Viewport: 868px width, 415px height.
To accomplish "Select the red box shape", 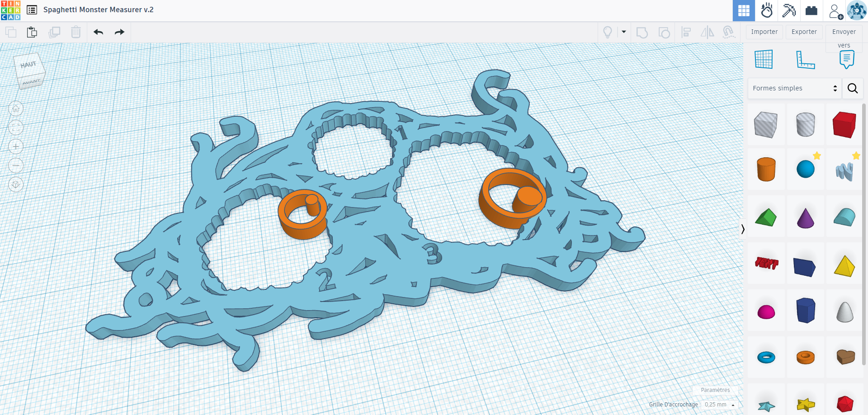I will point(844,125).
